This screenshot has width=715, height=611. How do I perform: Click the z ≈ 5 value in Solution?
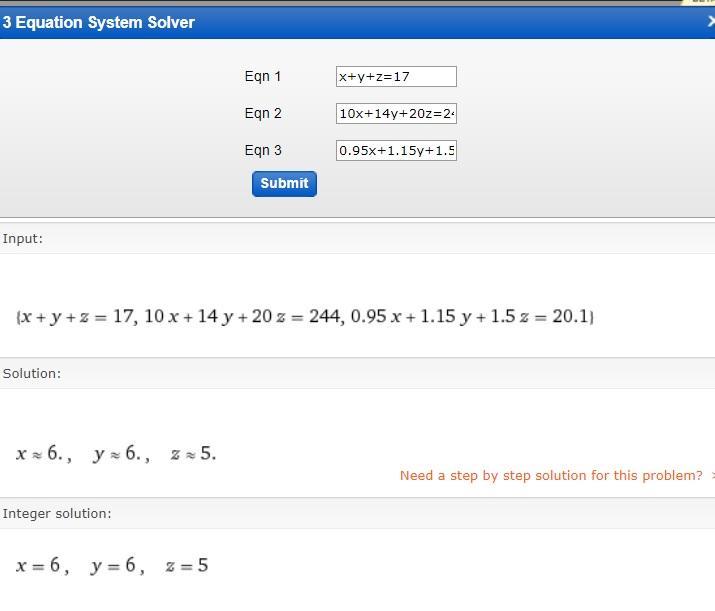[193, 454]
